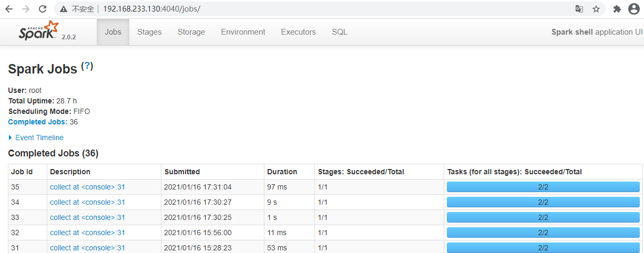Open the user profile avatar icon
The width and height of the screenshot is (644, 253).
click(x=633, y=9)
